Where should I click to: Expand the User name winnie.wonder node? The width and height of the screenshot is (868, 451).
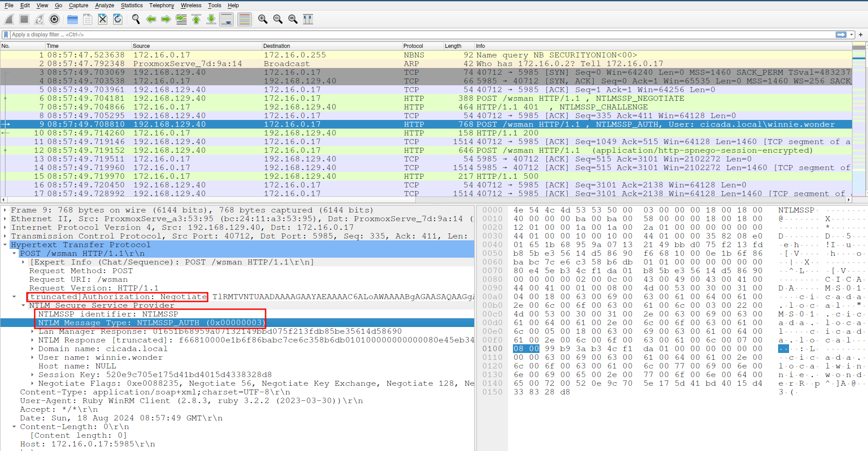pyautogui.click(x=32, y=358)
